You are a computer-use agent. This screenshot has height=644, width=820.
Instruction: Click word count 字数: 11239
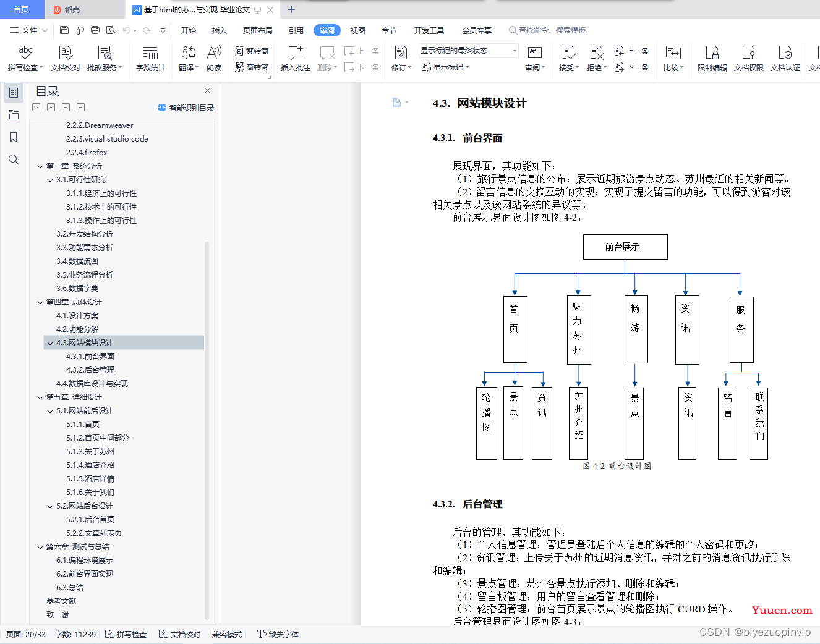coord(75,634)
